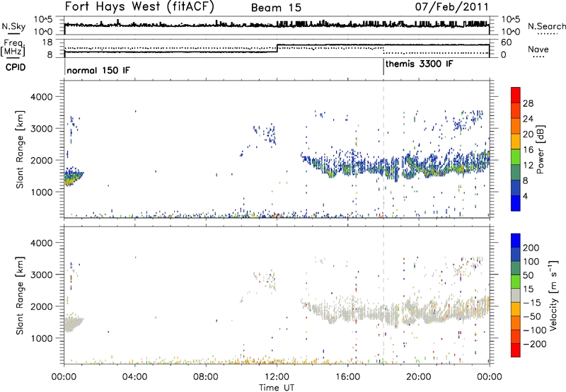Click the dashed 18:00 CPID marker in power panel

coord(383,149)
